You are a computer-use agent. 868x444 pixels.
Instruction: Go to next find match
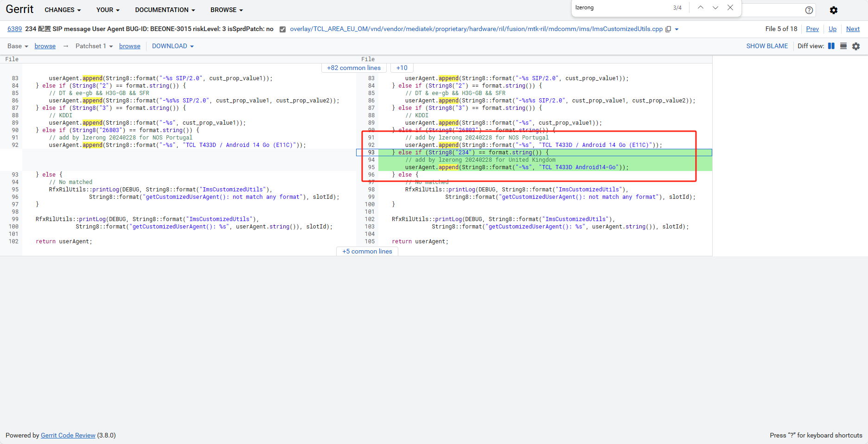pyautogui.click(x=715, y=7)
